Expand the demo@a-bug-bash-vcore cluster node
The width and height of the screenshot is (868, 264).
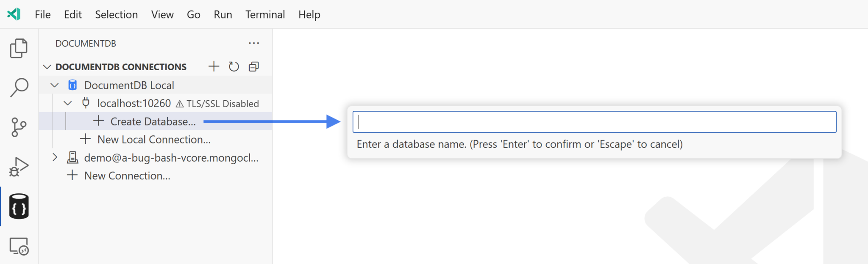tap(55, 157)
